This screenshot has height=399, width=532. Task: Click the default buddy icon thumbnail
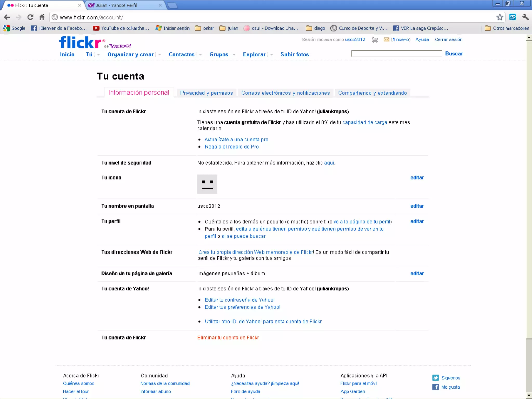pos(207,184)
